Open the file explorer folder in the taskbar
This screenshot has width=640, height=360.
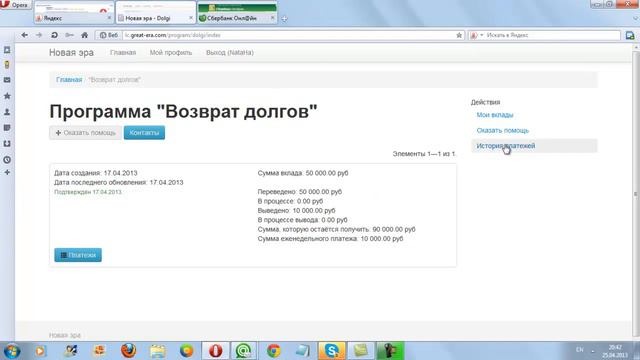[x=157, y=351]
